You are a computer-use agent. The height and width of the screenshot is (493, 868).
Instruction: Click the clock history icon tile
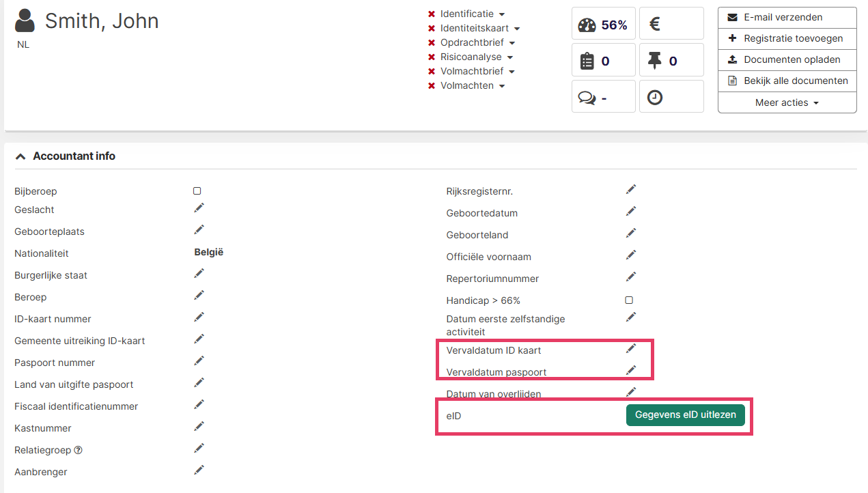tap(671, 98)
